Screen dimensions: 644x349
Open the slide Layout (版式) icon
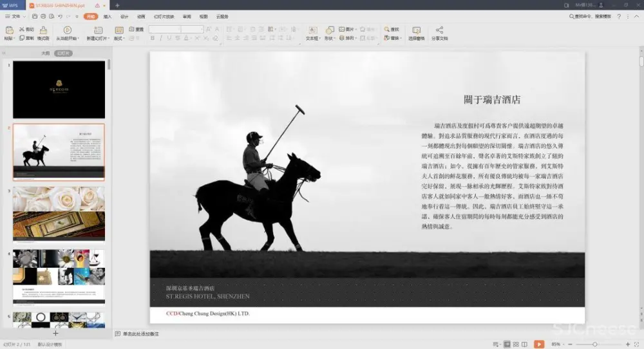tap(119, 30)
